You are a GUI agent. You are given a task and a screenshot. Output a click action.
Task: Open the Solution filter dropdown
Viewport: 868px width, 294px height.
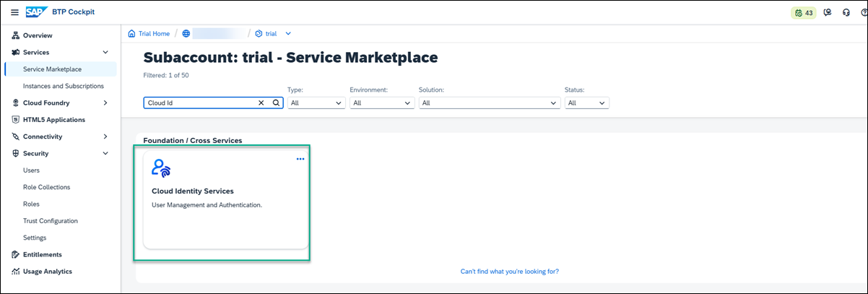490,103
